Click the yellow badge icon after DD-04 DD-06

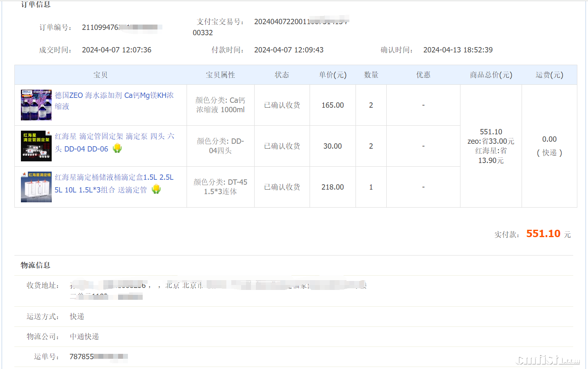click(x=117, y=148)
